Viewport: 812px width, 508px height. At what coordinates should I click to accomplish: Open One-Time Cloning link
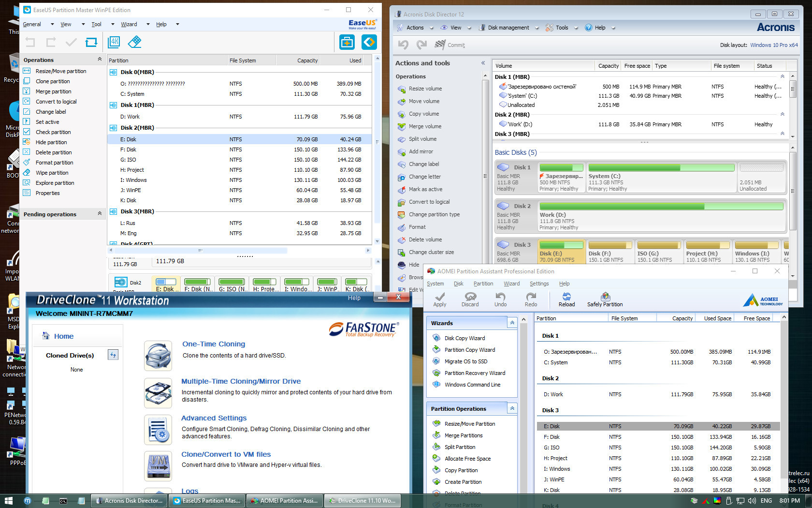pos(214,344)
